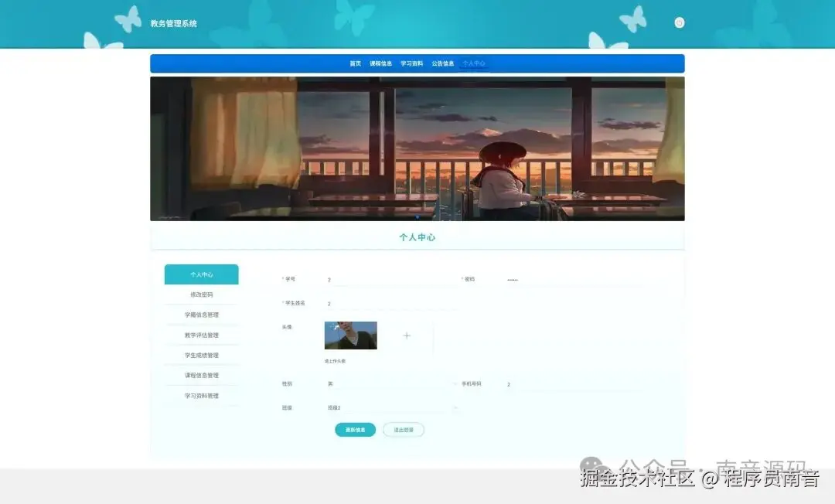This screenshot has width=835, height=504.
Task: Open 学习资料管理 in the sidebar
Action: (x=201, y=395)
